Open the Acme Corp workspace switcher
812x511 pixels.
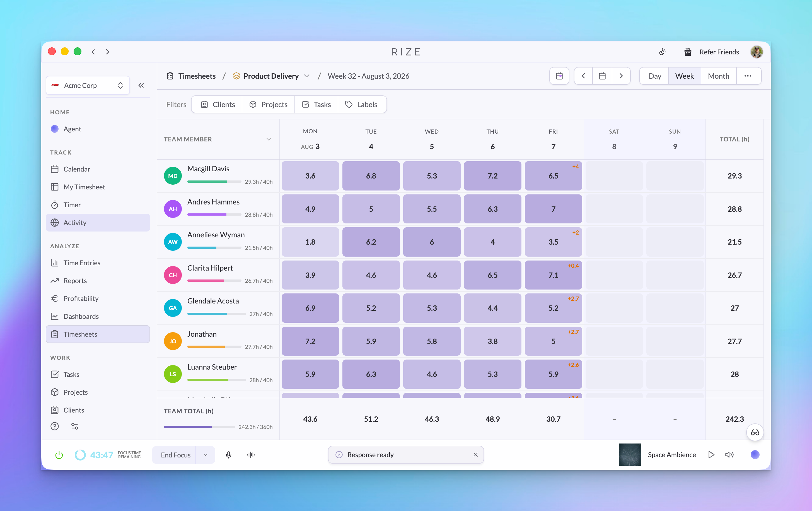(x=88, y=85)
